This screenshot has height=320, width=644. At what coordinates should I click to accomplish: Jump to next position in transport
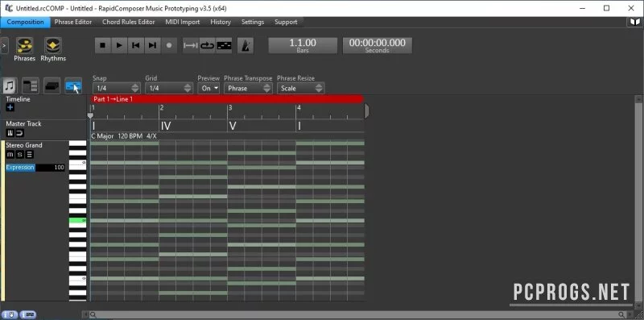(x=152, y=45)
